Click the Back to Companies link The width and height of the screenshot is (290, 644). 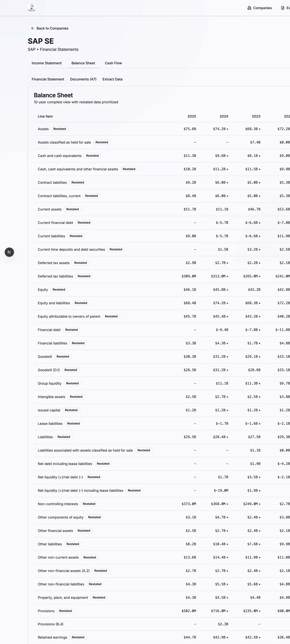tap(52, 28)
